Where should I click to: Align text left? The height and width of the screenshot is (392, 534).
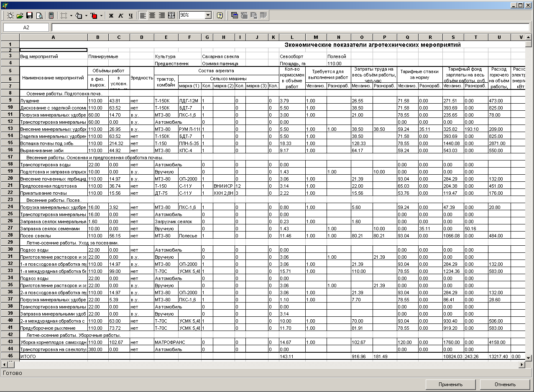[143, 15]
